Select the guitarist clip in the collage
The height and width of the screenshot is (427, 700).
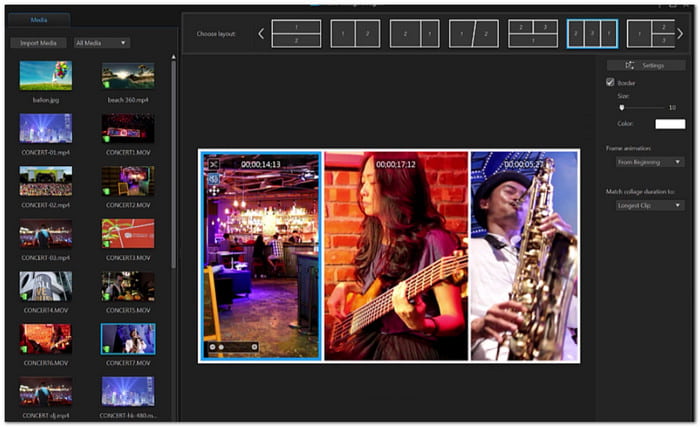tap(396, 255)
